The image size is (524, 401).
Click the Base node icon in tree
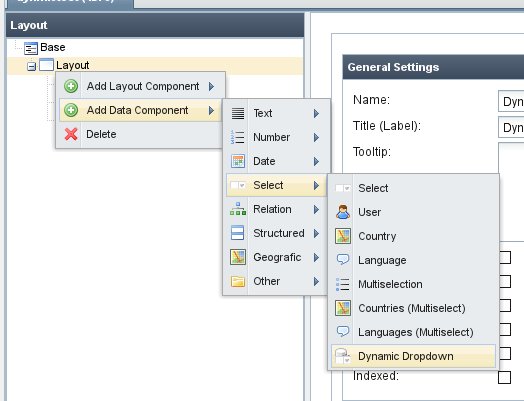click(x=31, y=48)
